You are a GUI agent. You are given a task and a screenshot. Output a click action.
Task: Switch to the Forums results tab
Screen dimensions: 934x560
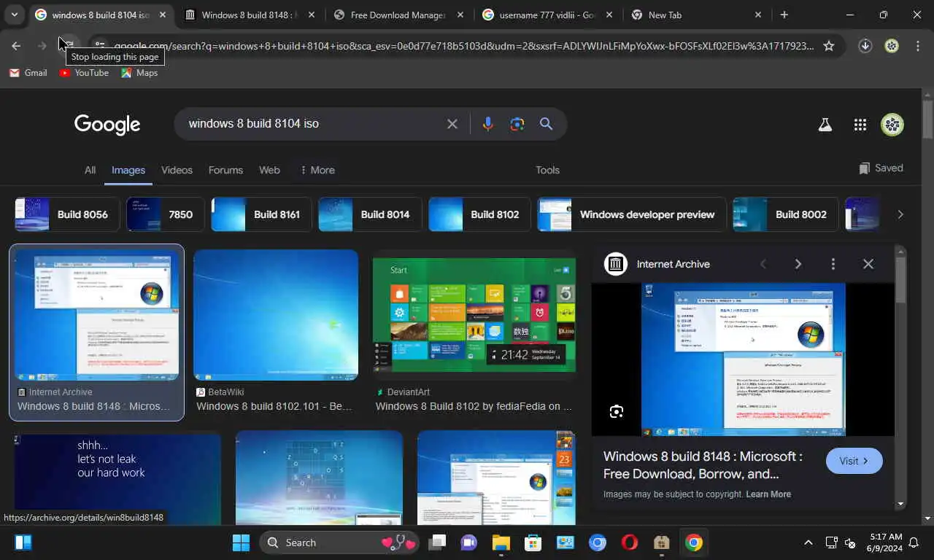(225, 170)
